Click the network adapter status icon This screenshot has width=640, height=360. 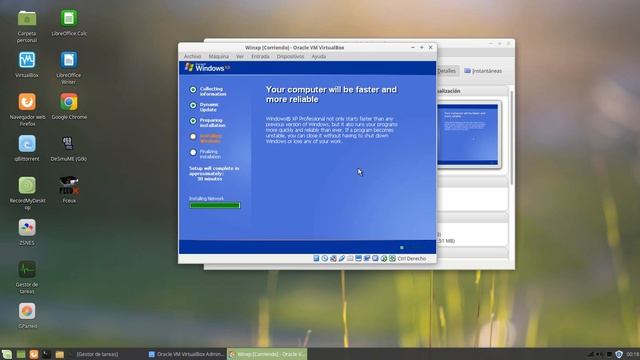[x=333, y=258]
